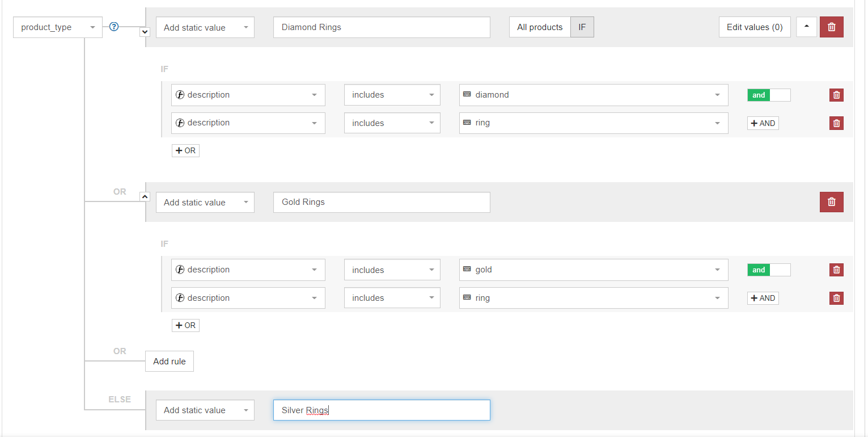Delete the Gold Rings static value
The image size is (868, 437).
coord(831,201)
